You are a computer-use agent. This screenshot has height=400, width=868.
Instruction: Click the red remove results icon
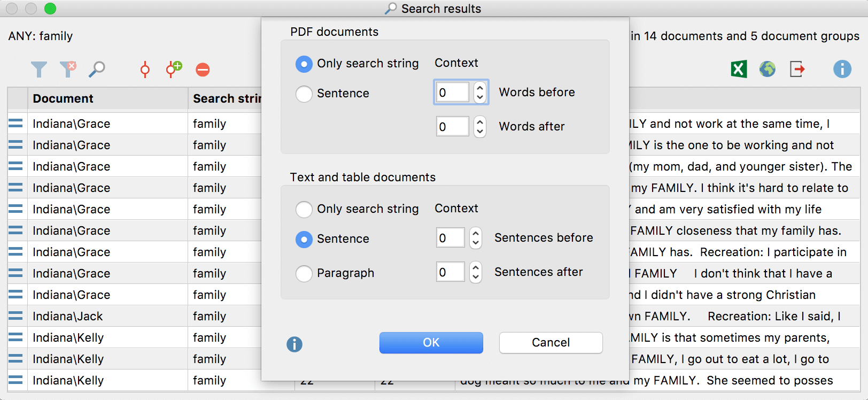click(x=203, y=70)
